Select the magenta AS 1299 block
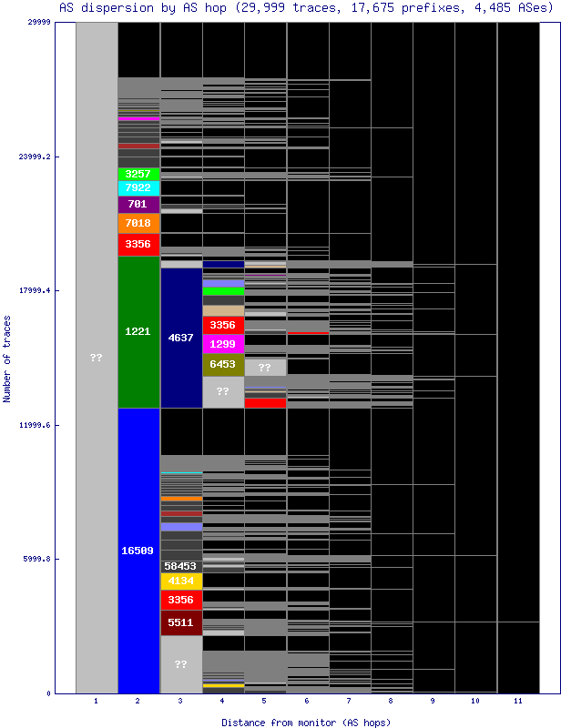The image size is (561, 728). pyautogui.click(x=223, y=344)
